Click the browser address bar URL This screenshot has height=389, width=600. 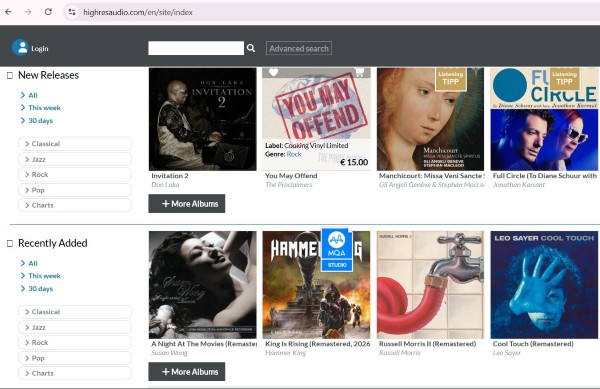pyautogui.click(x=138, y=12)
